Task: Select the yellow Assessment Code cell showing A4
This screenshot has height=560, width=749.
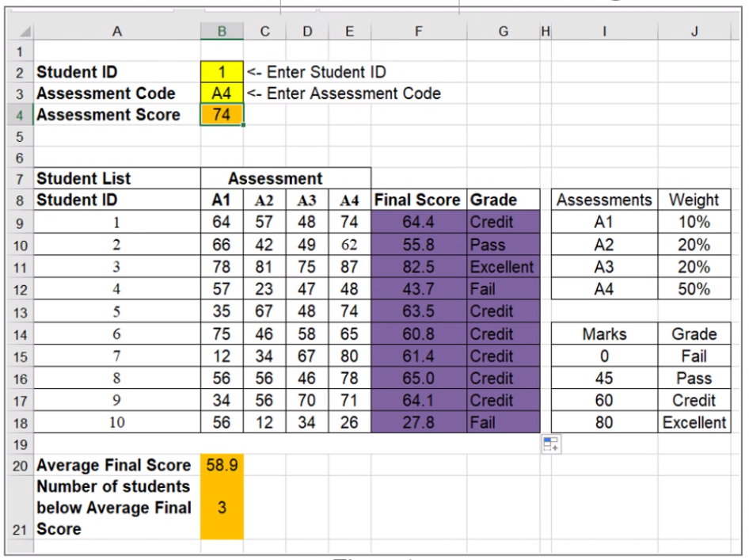Action: 221,93
